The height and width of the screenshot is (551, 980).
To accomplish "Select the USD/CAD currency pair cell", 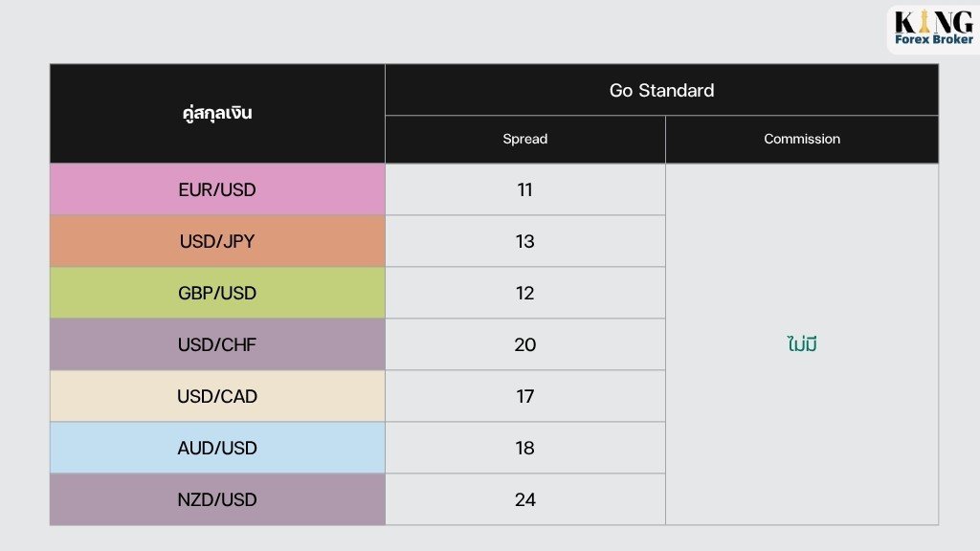I will [217, 396].
